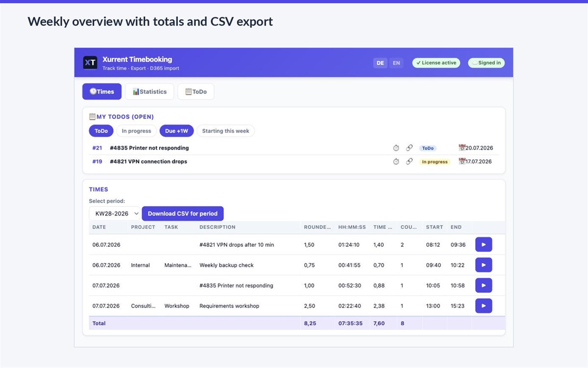Viewport: 588px width, 368px height.
Task: Resume timer for VPN drops entry
Action: pos(484,244)
